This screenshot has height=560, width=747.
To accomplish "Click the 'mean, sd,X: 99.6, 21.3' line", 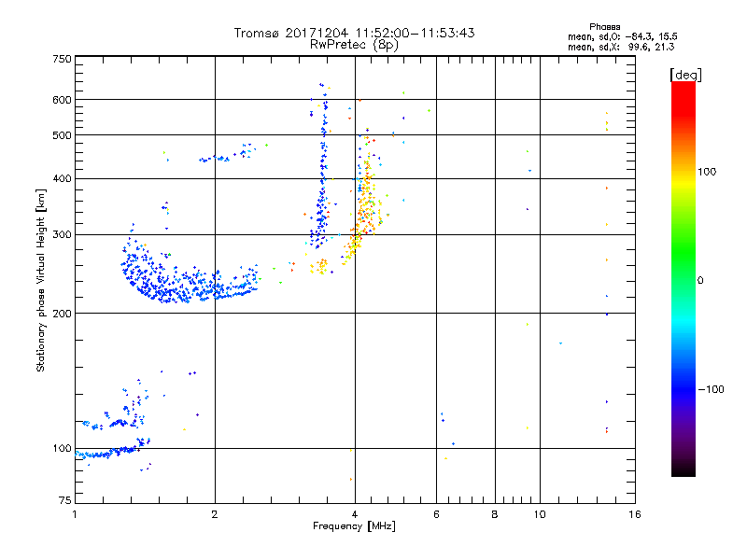I will click(621, 47).
